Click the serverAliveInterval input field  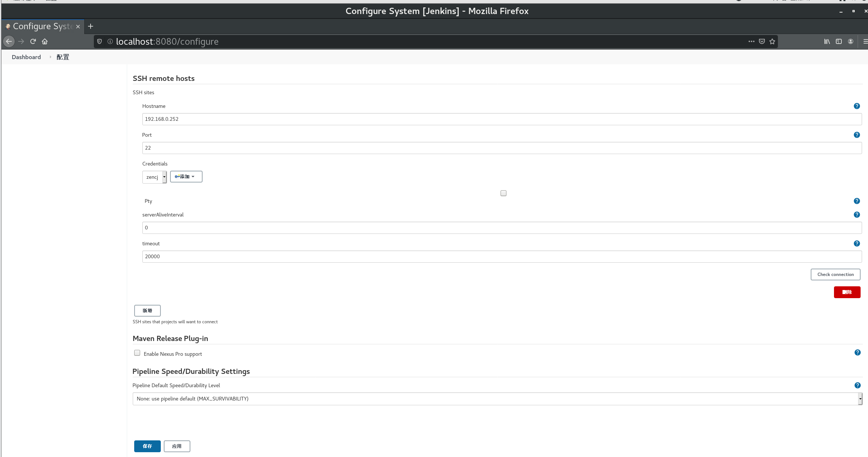pyautogui.click(x=502, y=228)
